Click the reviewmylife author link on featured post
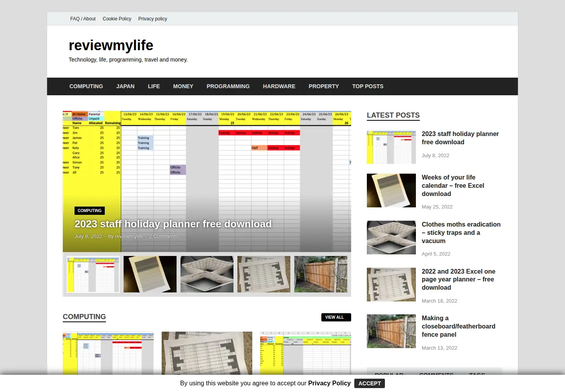 (x=129, y=236)
